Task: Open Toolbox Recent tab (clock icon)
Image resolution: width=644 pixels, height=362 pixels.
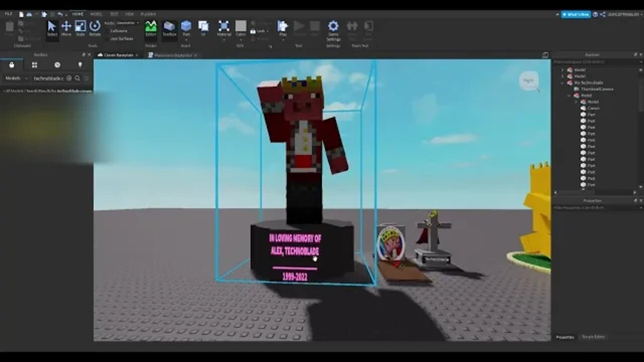Action: pos(57,65)
